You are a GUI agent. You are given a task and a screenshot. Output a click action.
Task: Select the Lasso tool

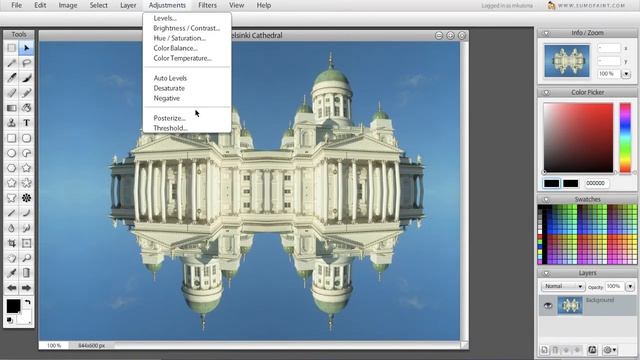pyautogui.click(x=27, y=63)
